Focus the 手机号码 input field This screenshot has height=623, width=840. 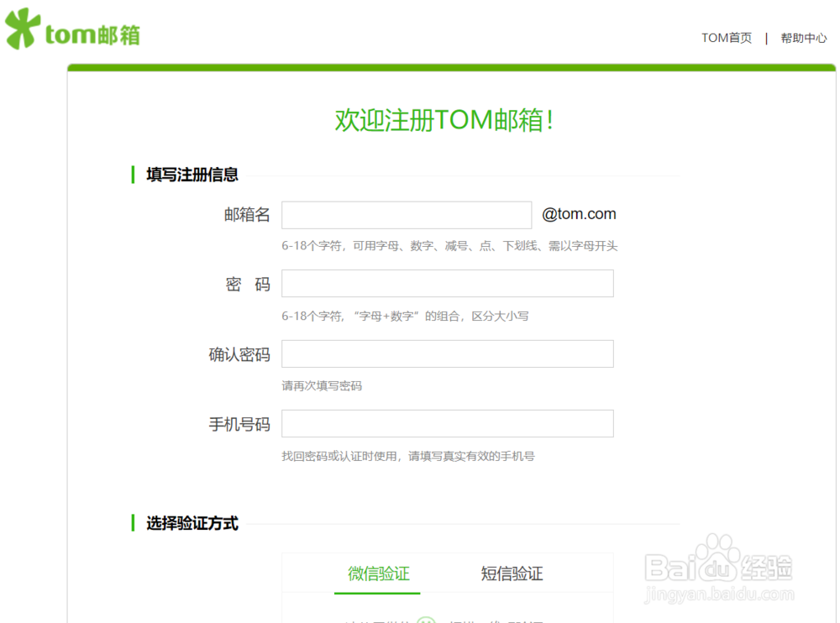(448, 424)
